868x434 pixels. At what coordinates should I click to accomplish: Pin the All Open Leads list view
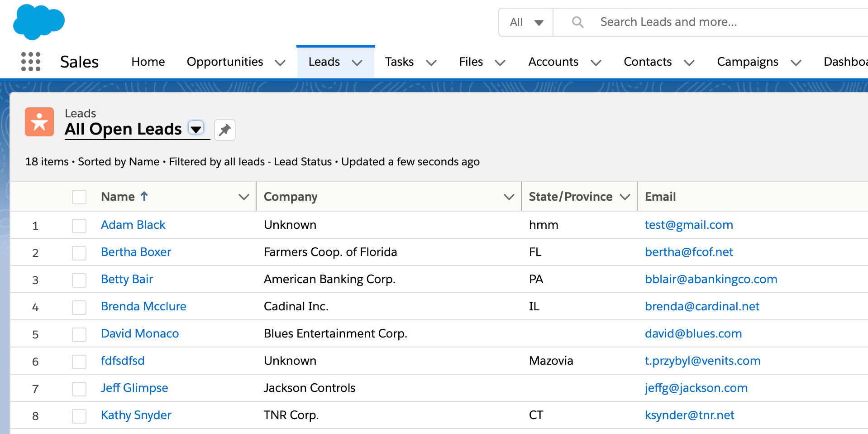pos(225,130)
